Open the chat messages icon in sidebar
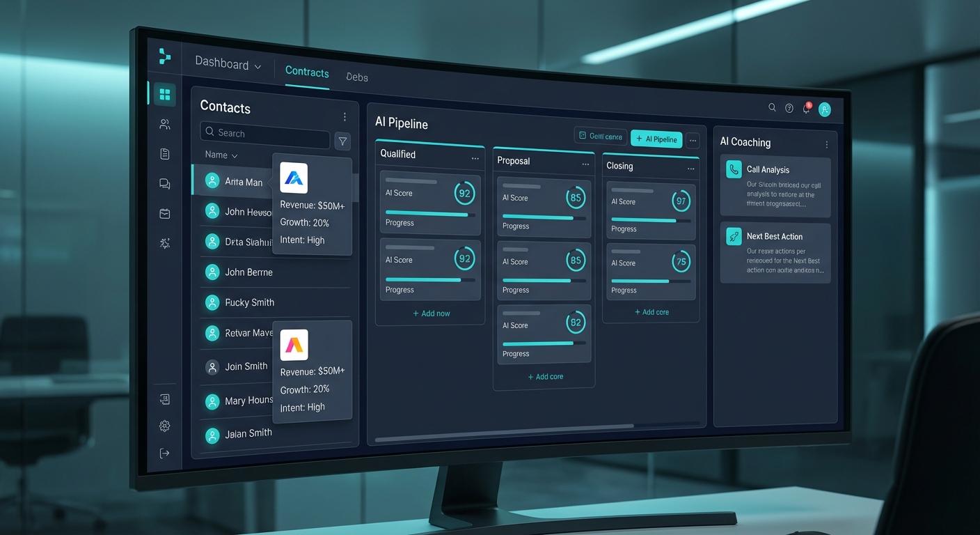This screenshot has width=980, height=535. pos(164,183)
